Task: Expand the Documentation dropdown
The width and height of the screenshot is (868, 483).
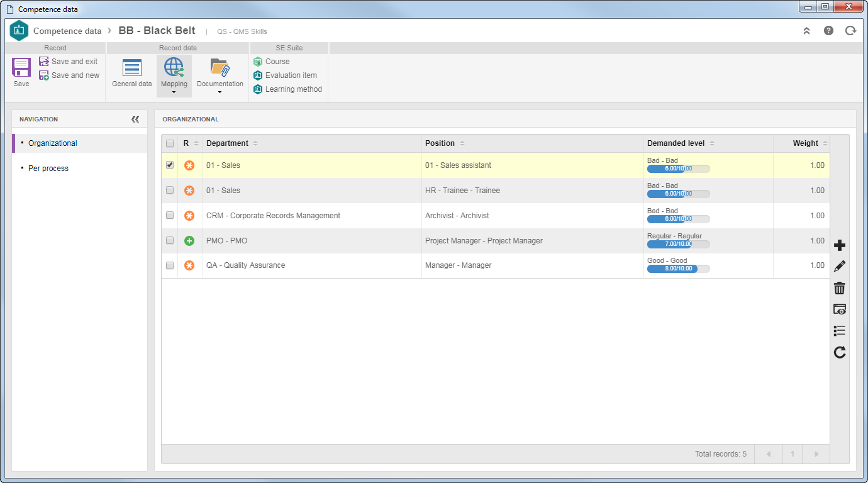Action: tap(220, 92)
